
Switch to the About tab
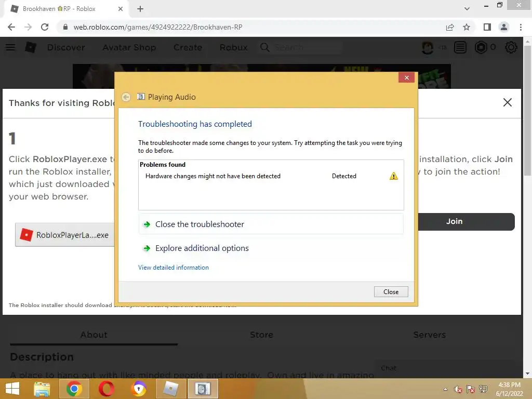pos(94,335)
